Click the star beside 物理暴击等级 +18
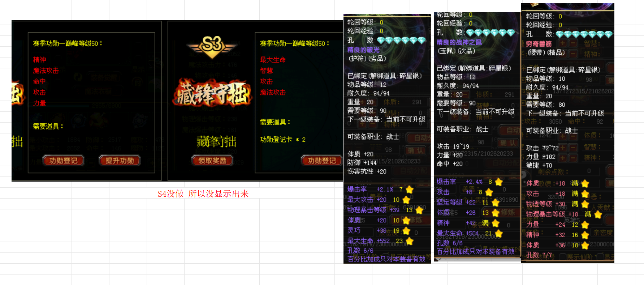This screenshot has width=644, height=285. pyautogui.click(x=598, y=214)
